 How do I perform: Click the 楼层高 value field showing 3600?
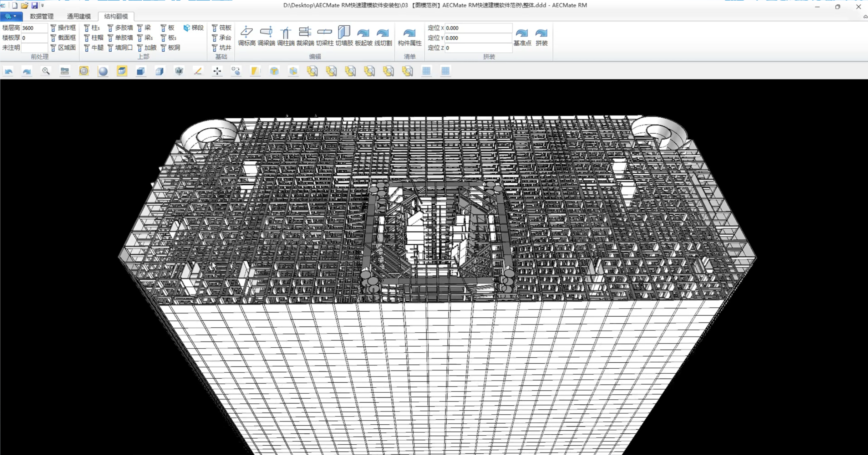34,28
